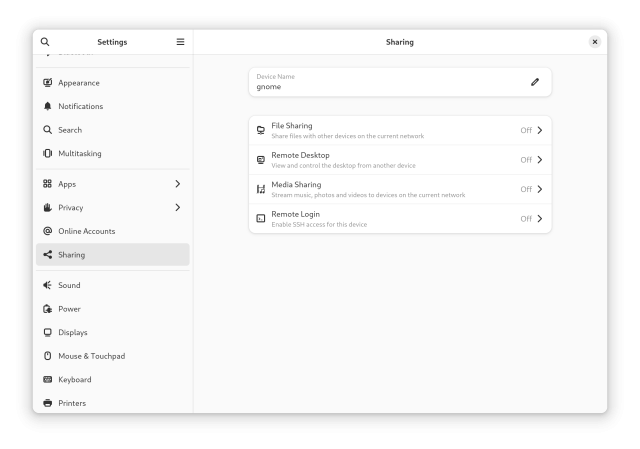Click the Media Sharing title text
Image resolution: width=640 pixels, height=449 pixels.
[x=296, y=184]
